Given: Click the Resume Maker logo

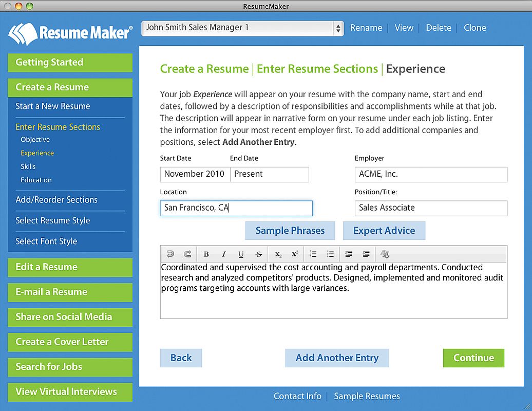Looking at the screenshot, I should (70, 33).
